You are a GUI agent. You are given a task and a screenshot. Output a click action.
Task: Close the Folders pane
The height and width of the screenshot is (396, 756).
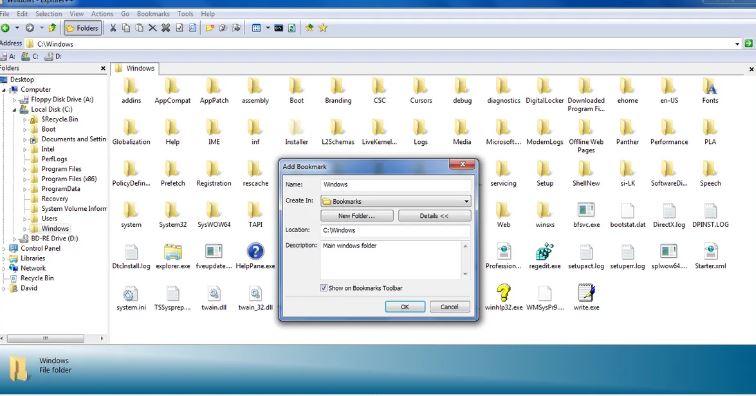pyautogui.click(x=103, y=68)
